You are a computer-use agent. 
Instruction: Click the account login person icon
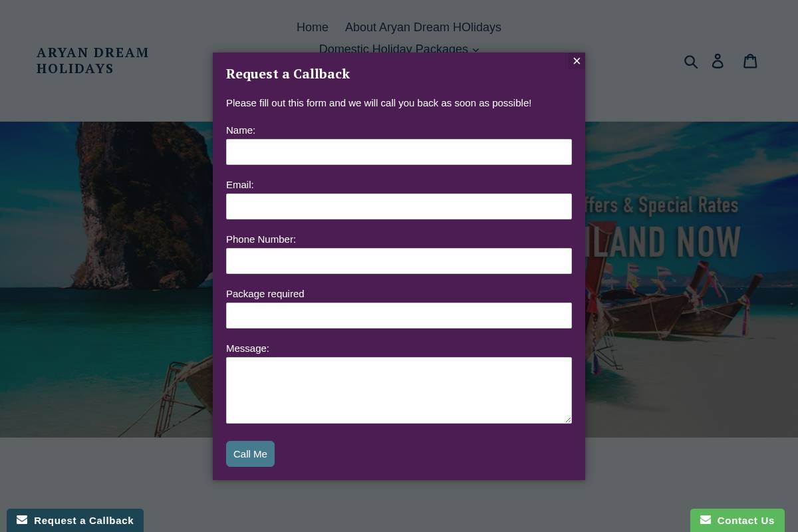pos(718,61)
